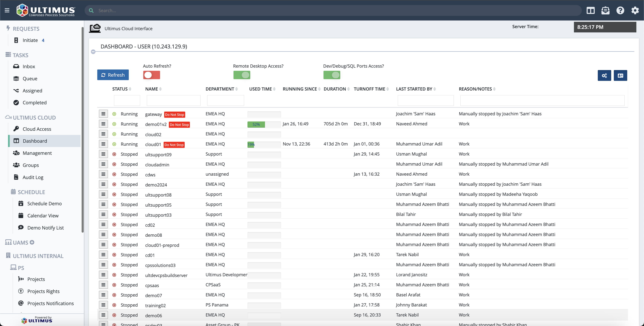Open row menu for demo06
The width and height of the screenshot is (644, 326).
103,315
